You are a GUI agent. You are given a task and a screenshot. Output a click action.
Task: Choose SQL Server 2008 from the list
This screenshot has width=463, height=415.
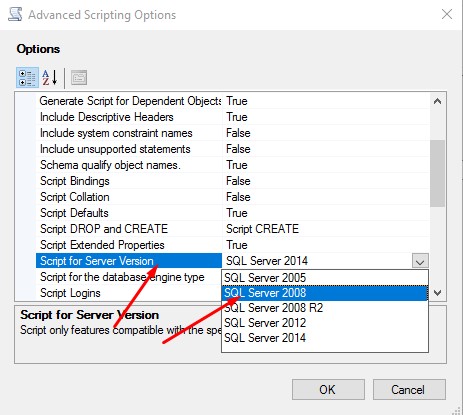pyautogui.click(x=325, y=293)
